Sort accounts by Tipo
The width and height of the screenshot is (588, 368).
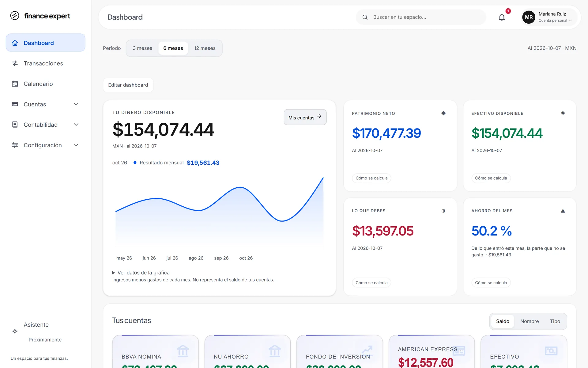click(x=555, y=321)
